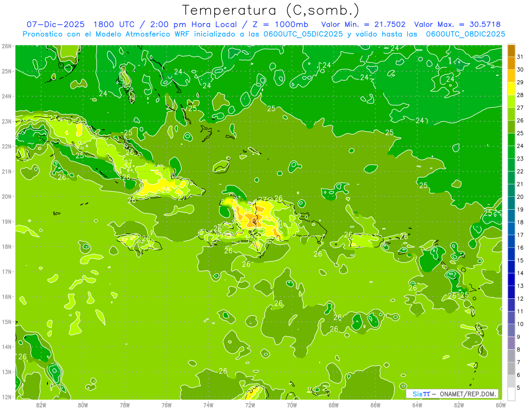The width and height of the screenshot is (532, 411).
Task: Click the '82W' longitude axis label
Action: coord(41,405)
